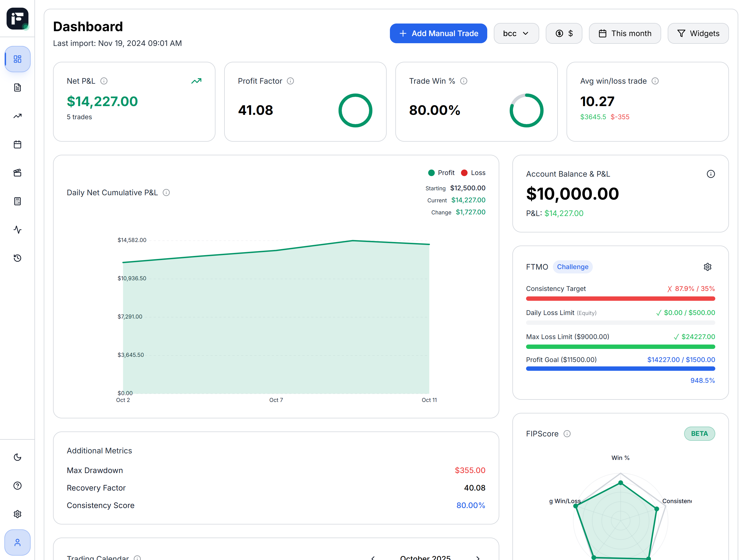Switch to the Challenge tab in FTMO panel
The width and height of the screenshot is (747, 560).
coord(572,267)
